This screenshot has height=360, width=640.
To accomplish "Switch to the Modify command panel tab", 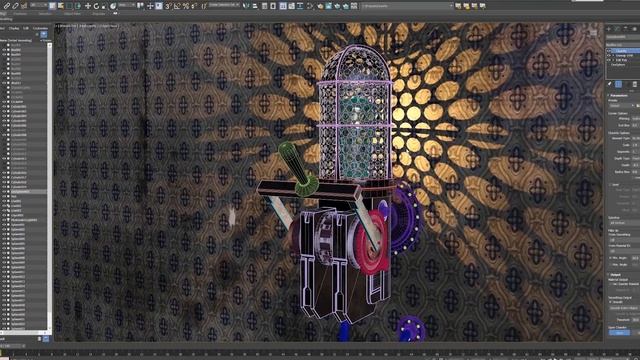I will (x=617, y=29).
